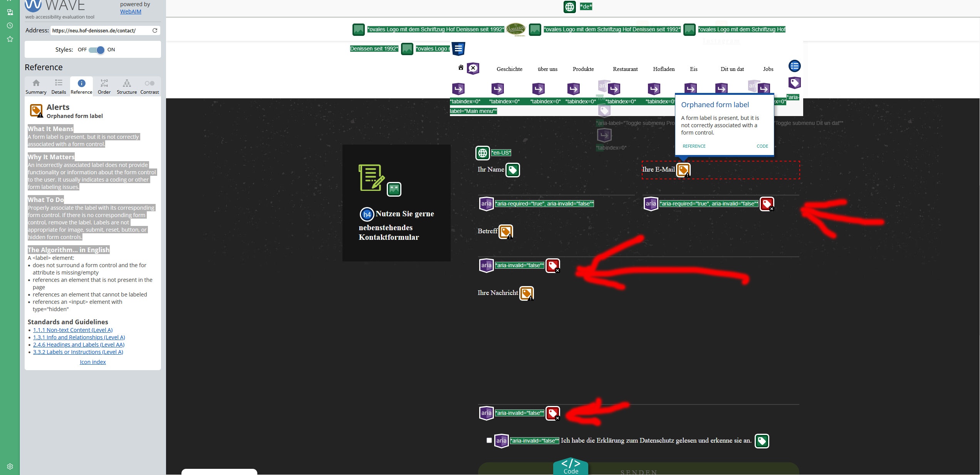Click the h4 heading icon before Nutzen Sie gerne

point(366,214)
